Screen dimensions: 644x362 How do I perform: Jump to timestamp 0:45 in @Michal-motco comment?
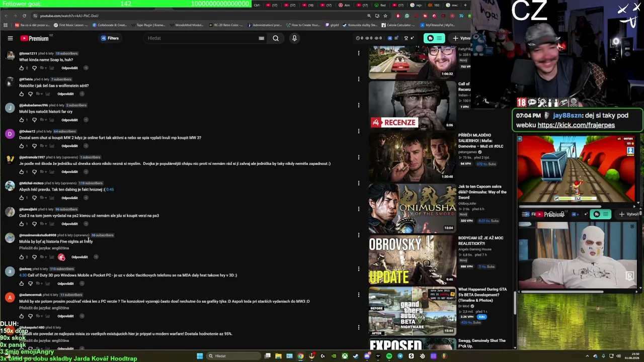(110, 190)
